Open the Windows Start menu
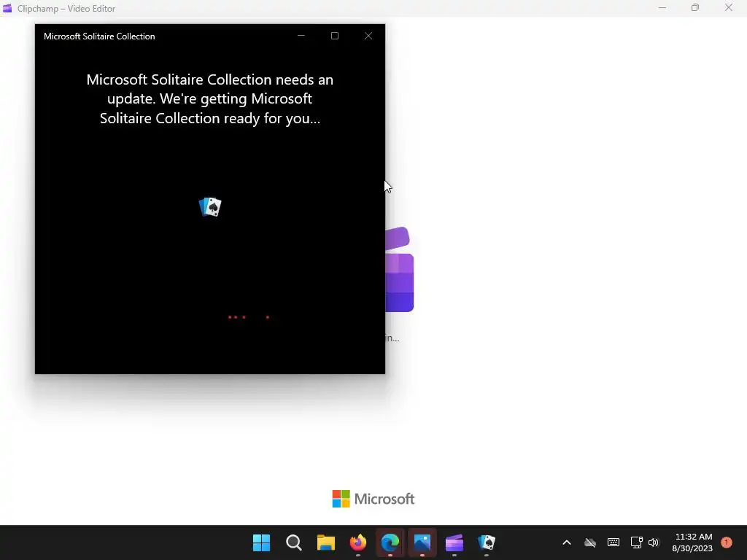Screen dimensions: 747x560 tap(261, 542)
